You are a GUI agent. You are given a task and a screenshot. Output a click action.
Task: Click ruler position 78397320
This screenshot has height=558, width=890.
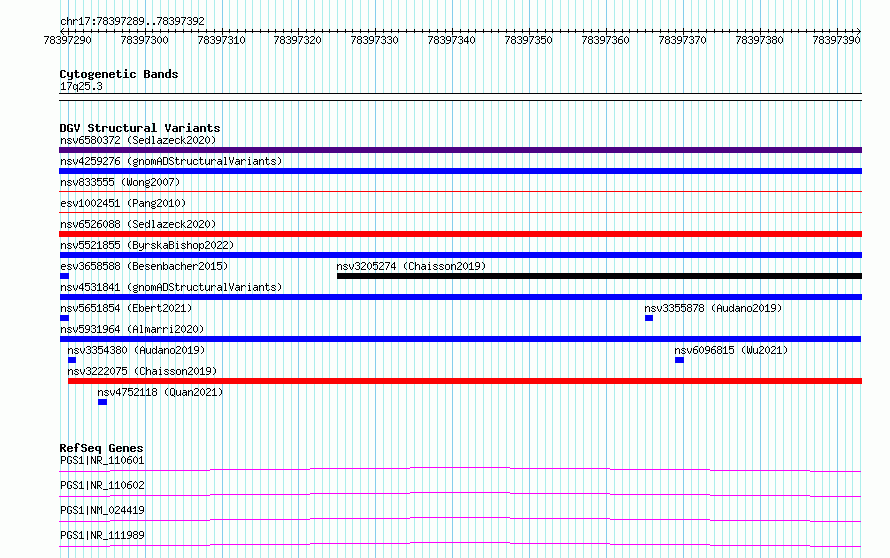[x=297, y=40]
